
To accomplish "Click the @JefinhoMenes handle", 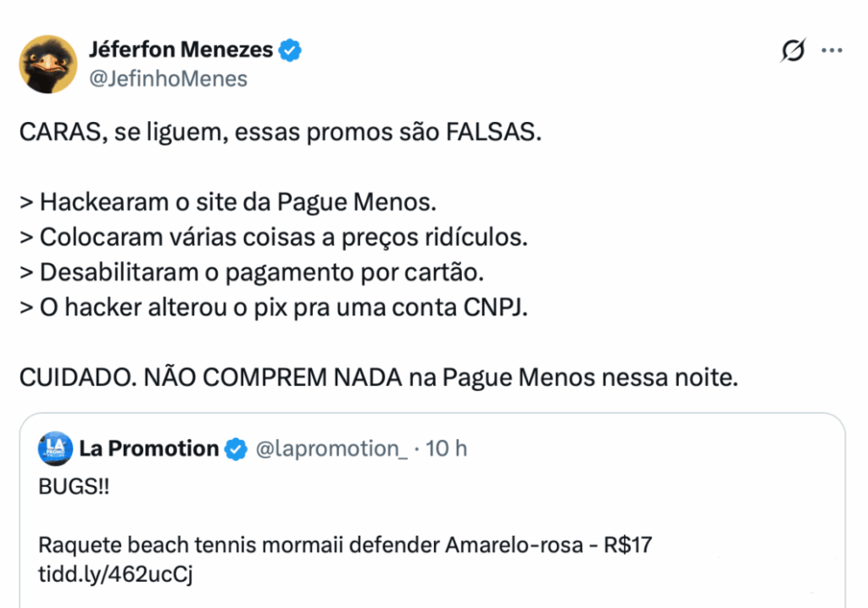I will [166, 79].
